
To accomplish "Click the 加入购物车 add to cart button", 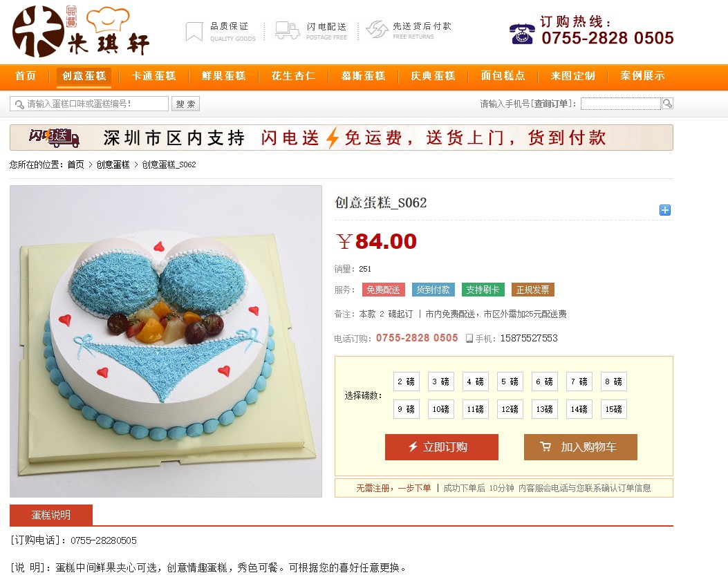I will click(580, 447).
